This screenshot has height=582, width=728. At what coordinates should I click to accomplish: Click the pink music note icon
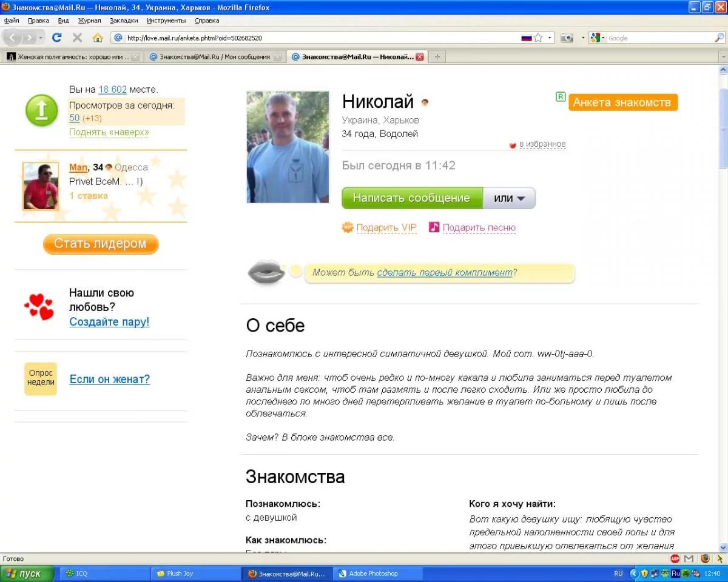(x=434, y=227)
